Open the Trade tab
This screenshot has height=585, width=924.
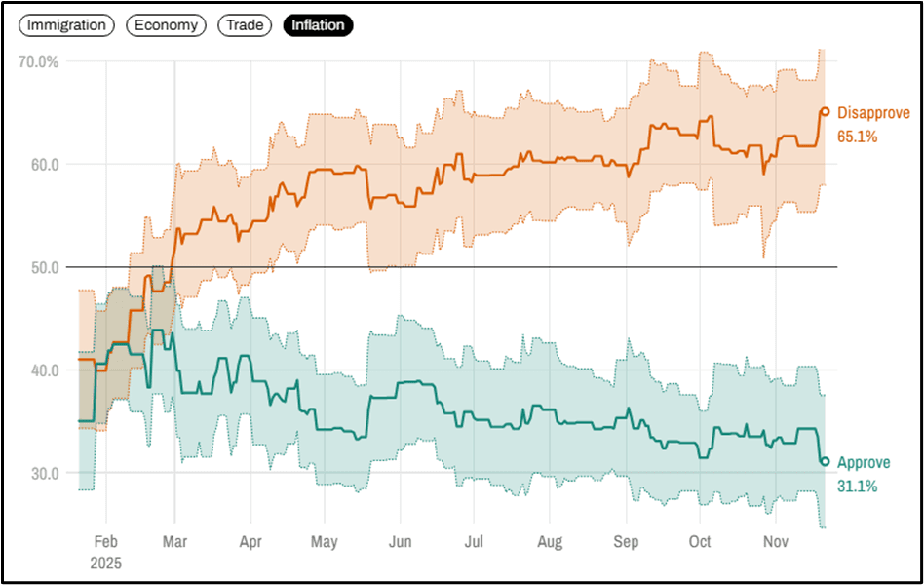pos(245,25)
